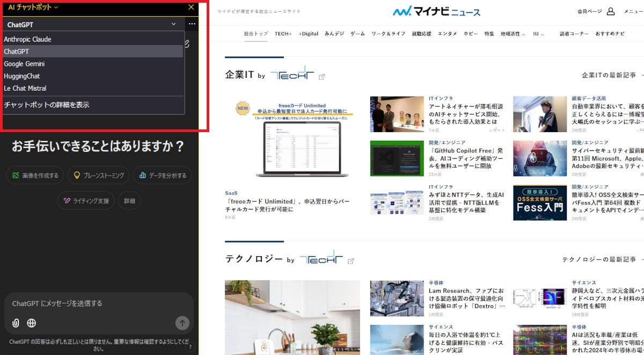Open the みんデジ navigation tab
Image resolution: width=644 pixels, height=355 pixels.
tap(334, 34)
